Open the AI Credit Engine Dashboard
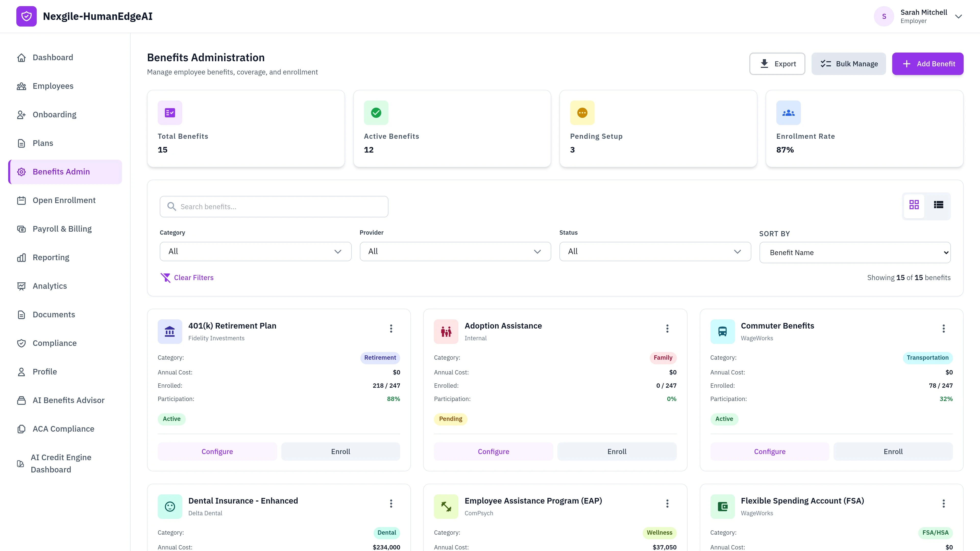The width and height of the screenshot is (980, 551). pyautogui.click(x=61, y=463)
